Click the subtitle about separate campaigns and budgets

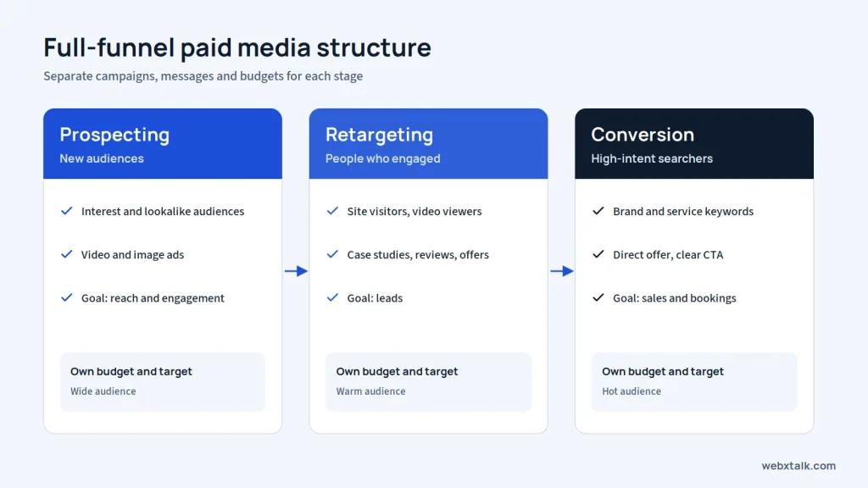click(203, 76)
